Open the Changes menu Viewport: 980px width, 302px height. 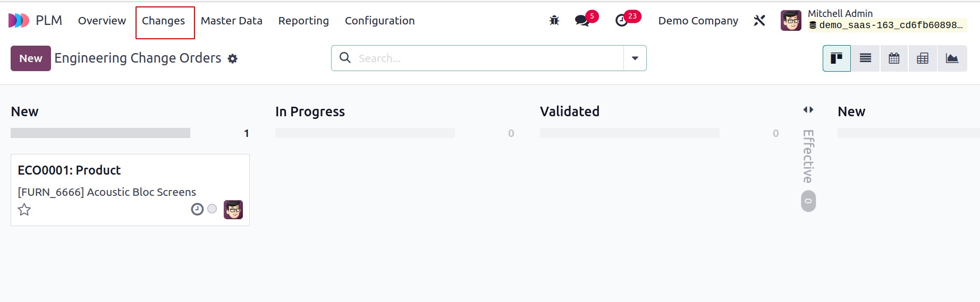pyautogui.click(x=163, y=21)
